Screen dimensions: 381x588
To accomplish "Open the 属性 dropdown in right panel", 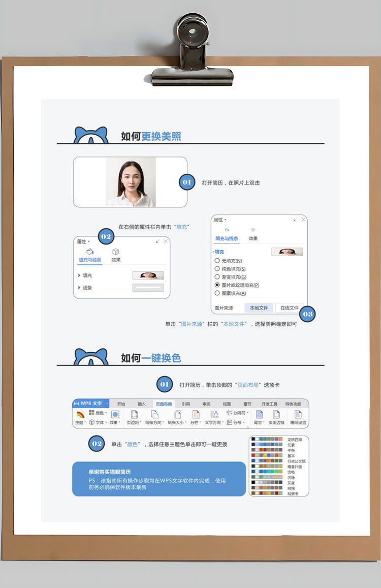I will click(220, 220).
